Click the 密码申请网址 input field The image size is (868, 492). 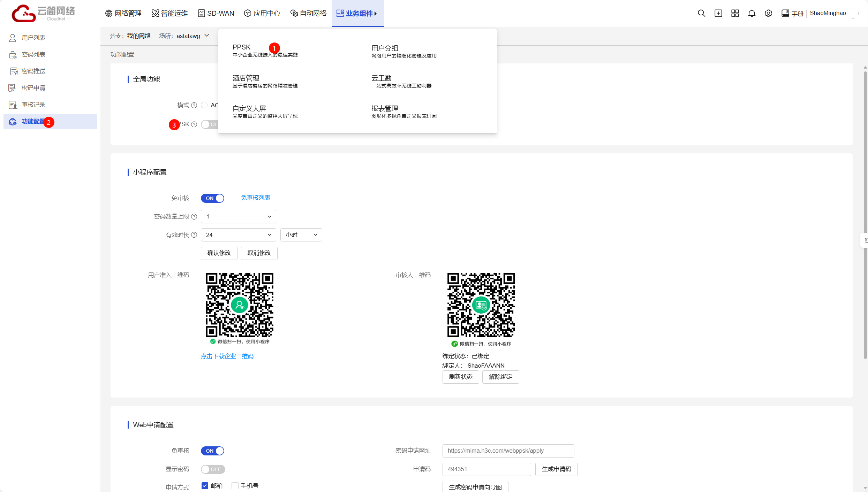[x=508, y=451]
